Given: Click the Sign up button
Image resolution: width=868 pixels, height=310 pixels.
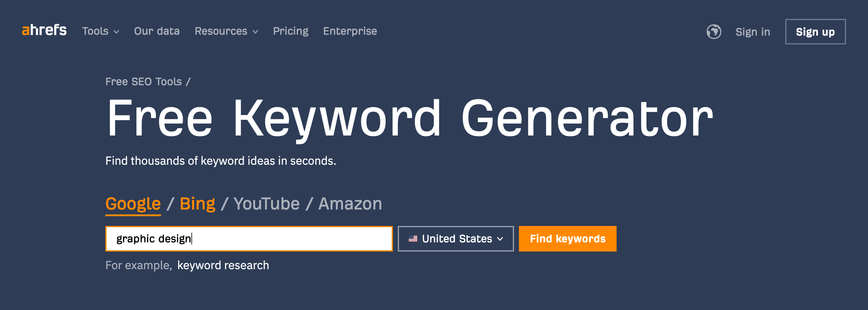Looking at the screenshot, I should click(815, 32).
